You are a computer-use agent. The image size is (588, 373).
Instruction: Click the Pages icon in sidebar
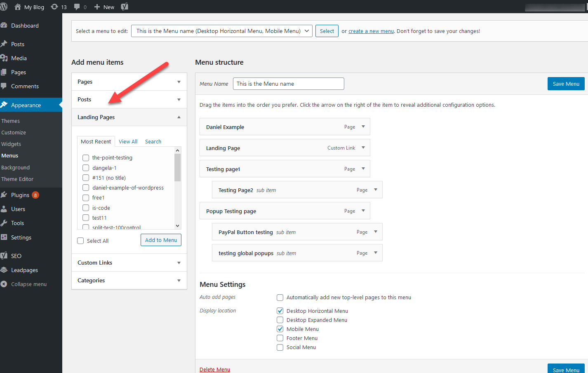click(x=4, y=72)
